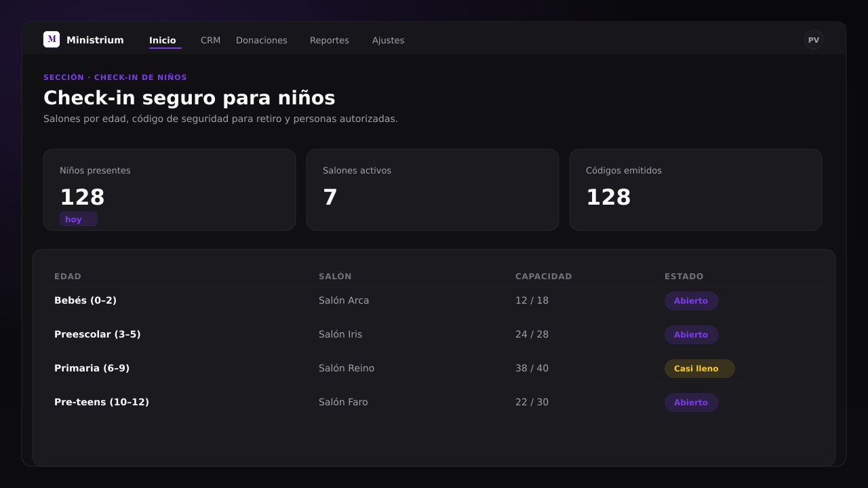The width and height of the screenshot is (868, 488).
Task: Click the Salones activos value 7
Action: point(330,197)
